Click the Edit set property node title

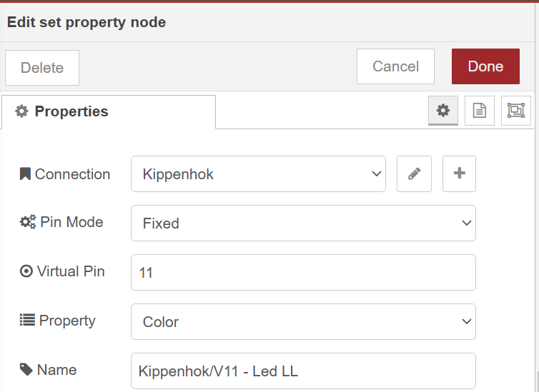[86, 22]
